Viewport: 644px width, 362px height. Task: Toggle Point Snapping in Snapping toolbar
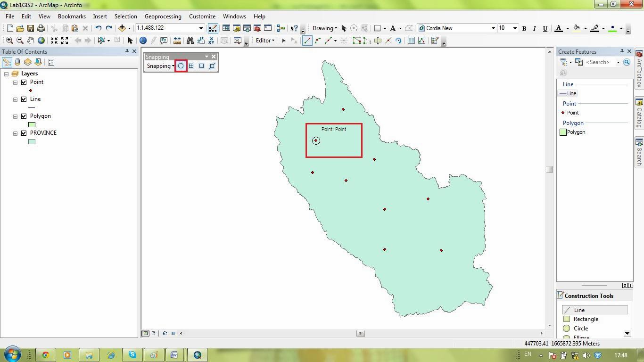point(181,66)
